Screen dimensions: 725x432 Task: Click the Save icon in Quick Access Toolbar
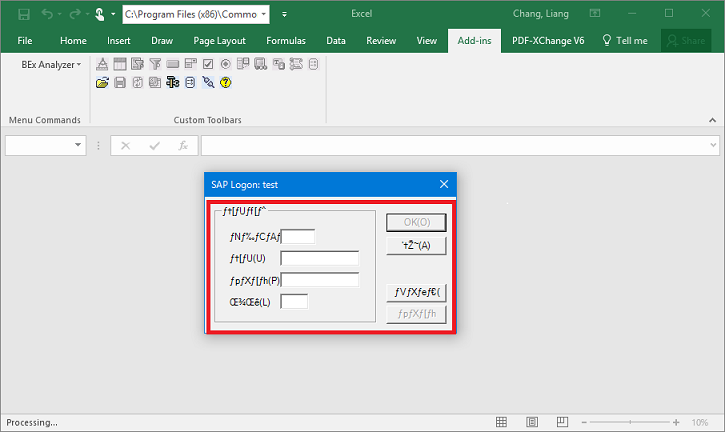(24, 14)
